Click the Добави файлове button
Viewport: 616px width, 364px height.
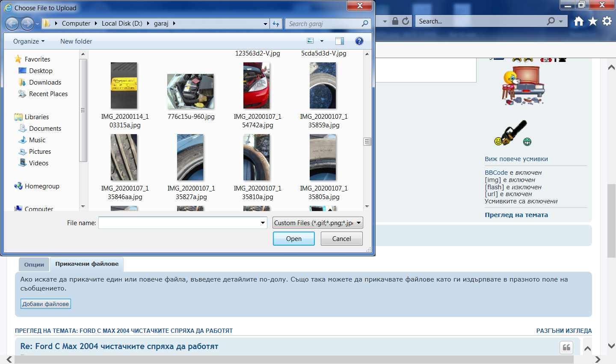pos(46,304)
